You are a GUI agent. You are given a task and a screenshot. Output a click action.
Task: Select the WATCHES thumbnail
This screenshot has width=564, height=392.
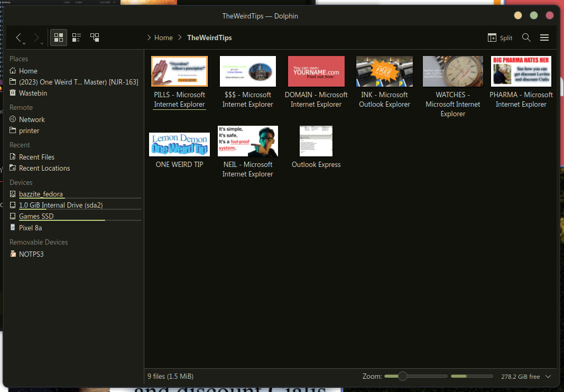coord(453,71)
